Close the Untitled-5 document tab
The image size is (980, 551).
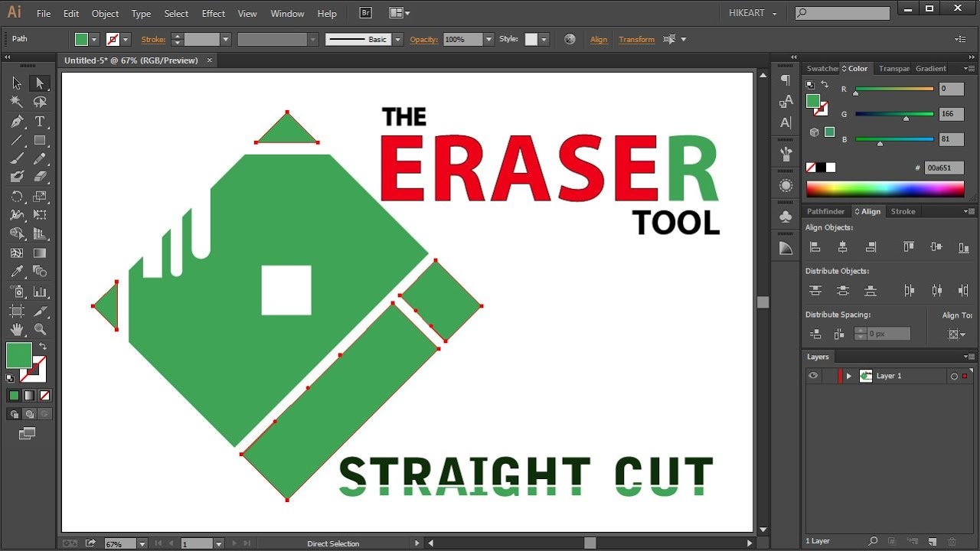pyautogui.click(x=210, y=60)
